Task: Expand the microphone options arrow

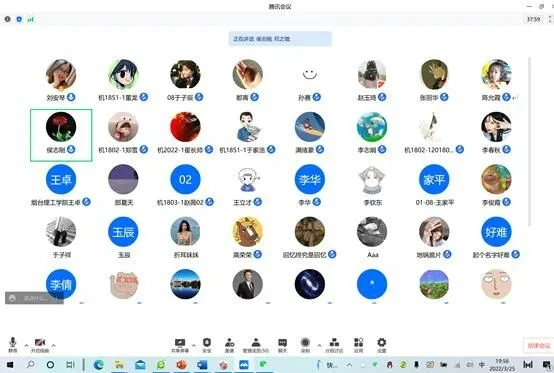Action: 26,345
